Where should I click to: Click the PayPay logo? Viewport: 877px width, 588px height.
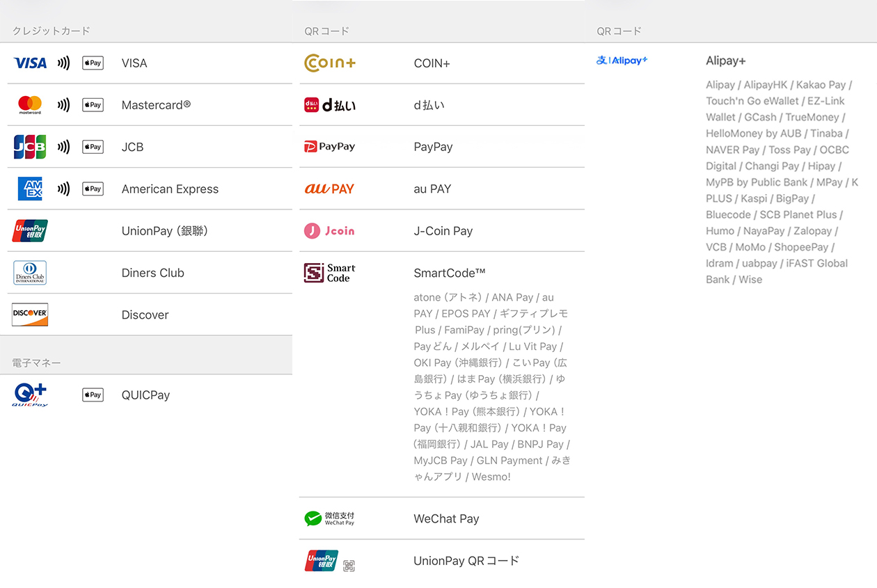[x=330, y=147]
